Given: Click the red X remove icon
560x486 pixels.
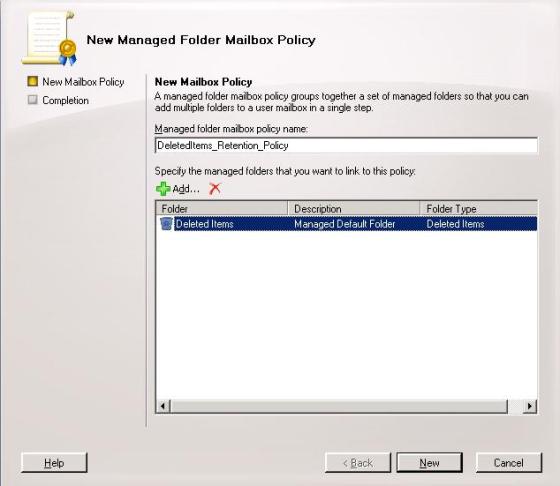Looking at the screenshot, I should click(x=215, y=189).
